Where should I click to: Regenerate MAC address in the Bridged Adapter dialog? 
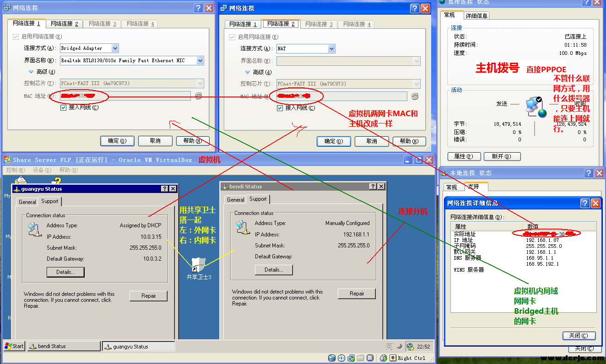(x=198, y=96)
